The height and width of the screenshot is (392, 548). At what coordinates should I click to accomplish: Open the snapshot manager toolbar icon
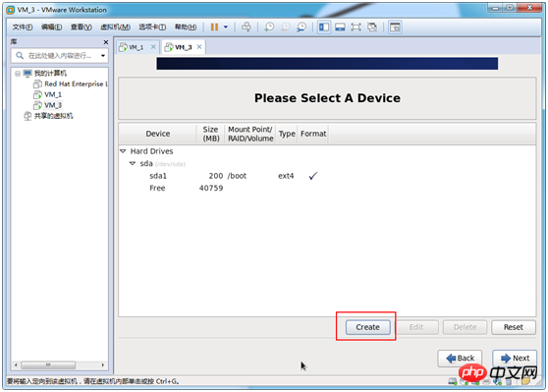coord(301,27)
